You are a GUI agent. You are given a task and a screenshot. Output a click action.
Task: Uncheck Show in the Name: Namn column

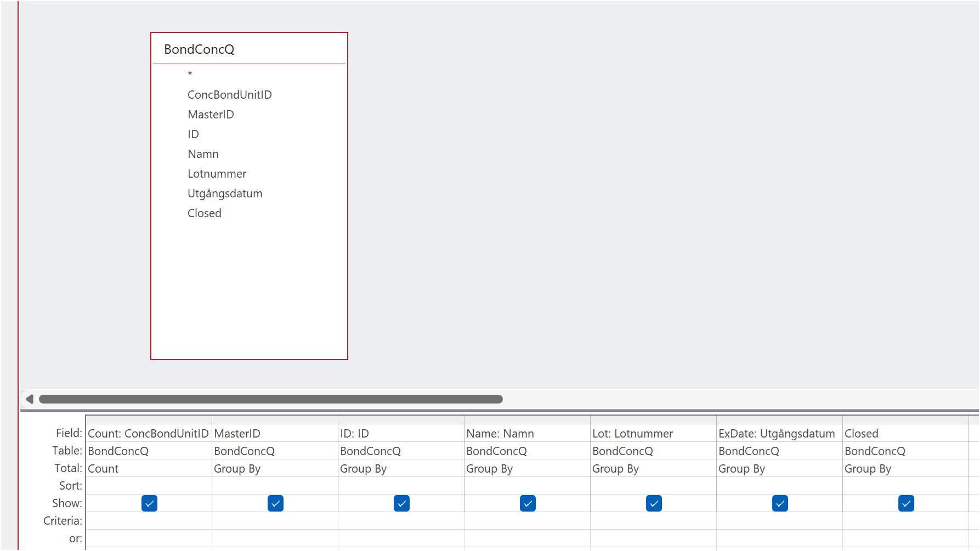(x=527, y=503)
